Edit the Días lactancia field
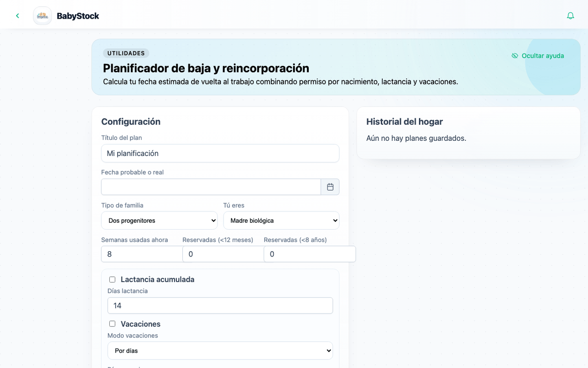 tap(220, 306)
